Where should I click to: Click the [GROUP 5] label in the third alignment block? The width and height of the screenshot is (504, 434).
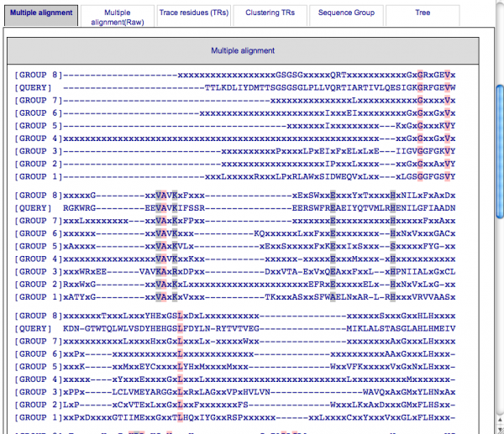click(x=32, y=366)
